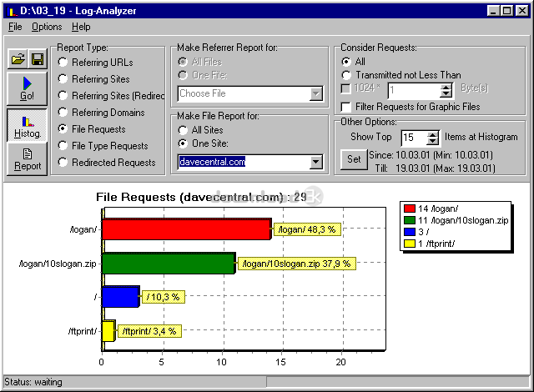Click the Log-Analyzer title bar icon
The image size is (534, 392).
pos(12,11)
